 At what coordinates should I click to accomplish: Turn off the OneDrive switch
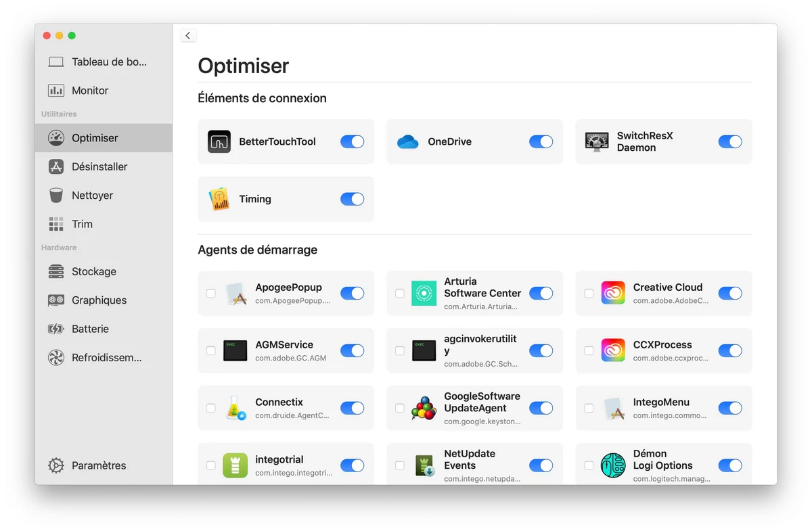541,141
